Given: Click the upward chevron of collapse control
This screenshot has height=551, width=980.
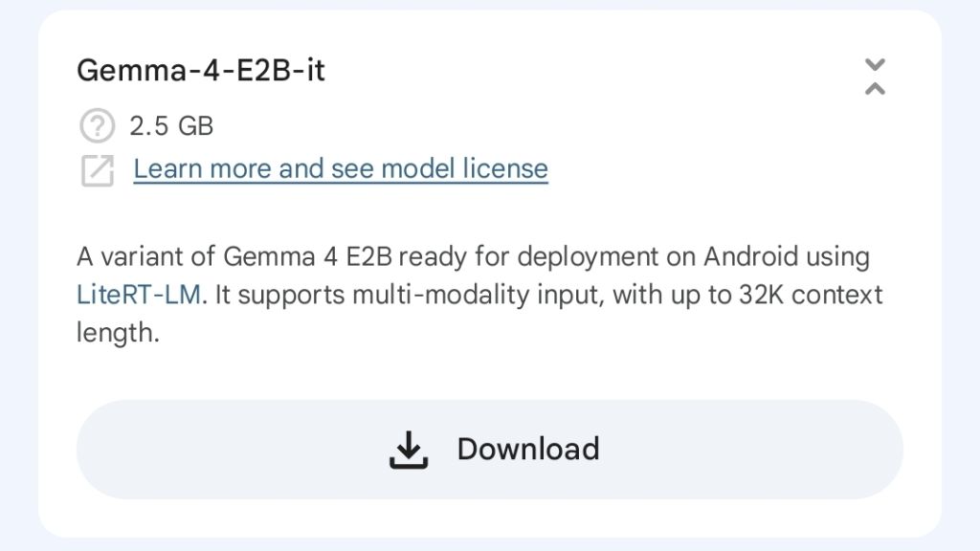Looking at the screenshot, I should click(x=875, y=89).
